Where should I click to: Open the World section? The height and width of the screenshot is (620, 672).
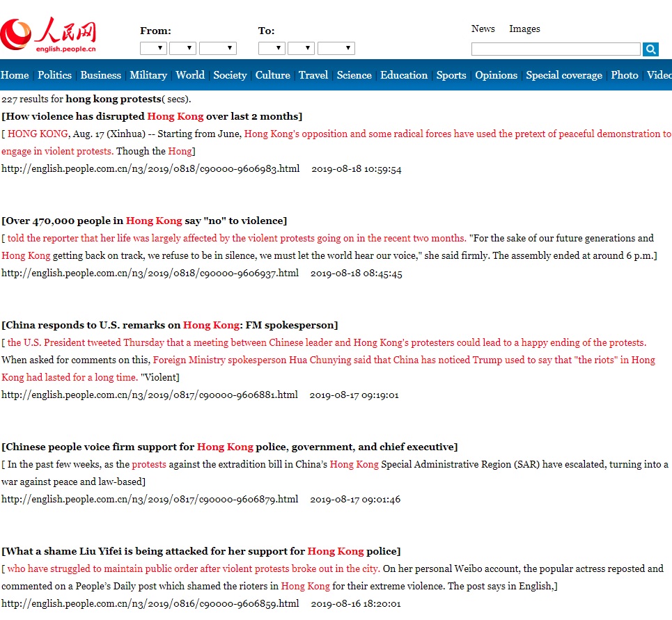click(190, 75)
